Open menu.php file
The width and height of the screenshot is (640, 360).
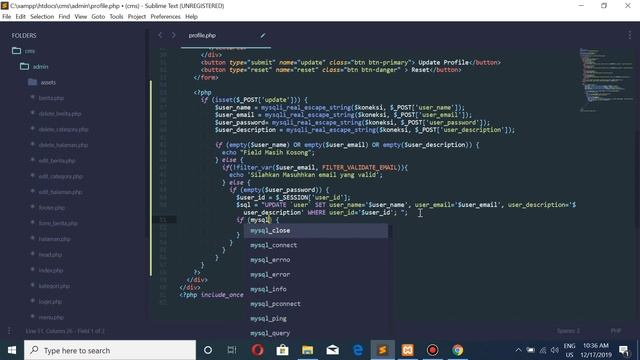pyautogui.click(x=51, y=317)
